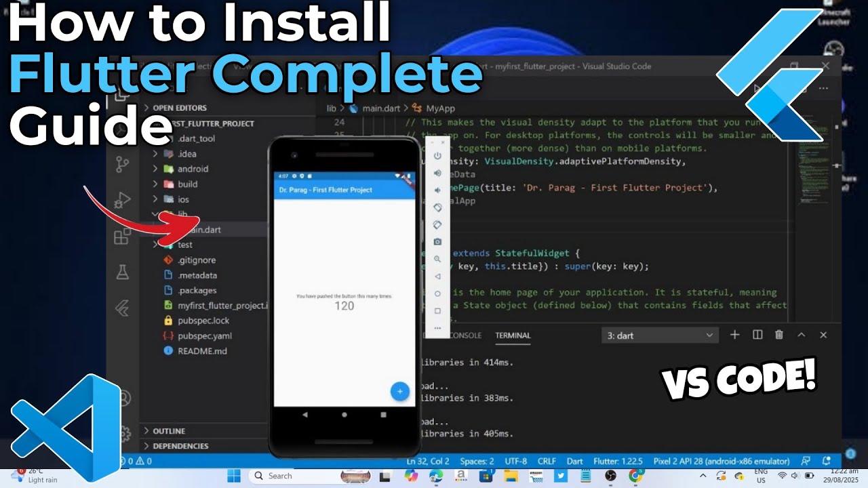Image resolution: width=868 pixels, height=488 pixels.
Task: Open emulator extended controls (three dots)
Action: coord(437,328)
